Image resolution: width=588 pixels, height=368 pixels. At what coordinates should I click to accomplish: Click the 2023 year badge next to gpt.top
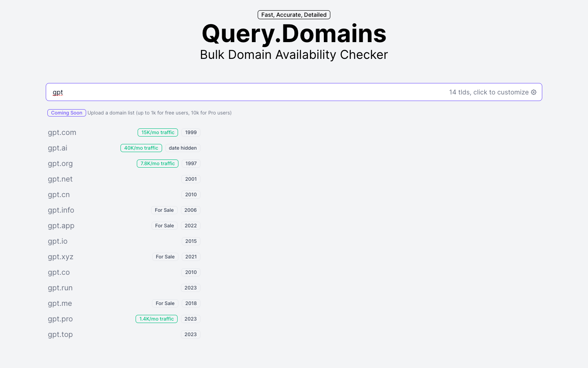coord(191,334)
